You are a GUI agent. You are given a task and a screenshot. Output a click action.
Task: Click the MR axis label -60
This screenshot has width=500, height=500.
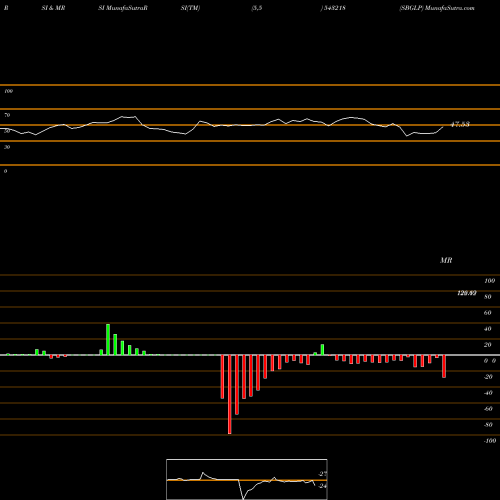coord(488,409)
